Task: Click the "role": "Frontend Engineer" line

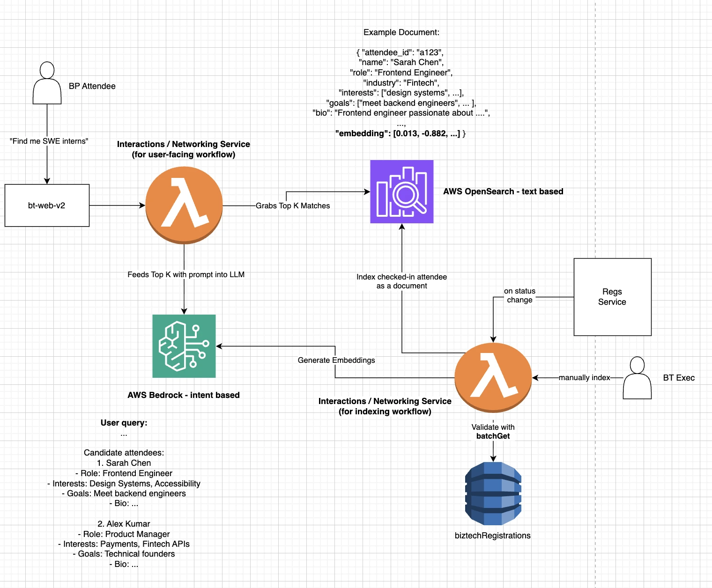Action: pyautogui.click(x=401, y=73)
